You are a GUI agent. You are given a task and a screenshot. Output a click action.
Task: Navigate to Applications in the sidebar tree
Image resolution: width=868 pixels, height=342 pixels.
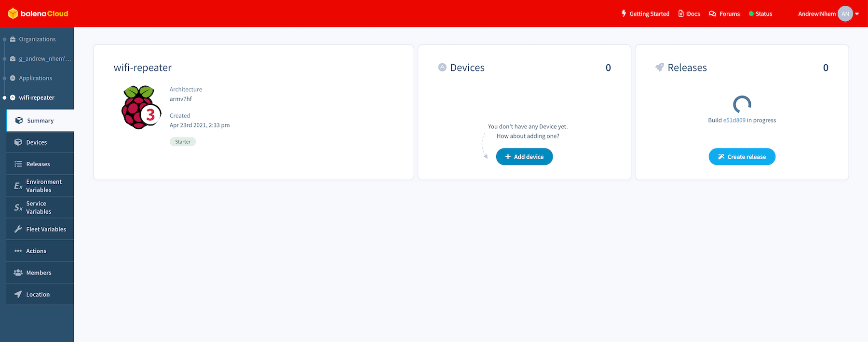35,78
